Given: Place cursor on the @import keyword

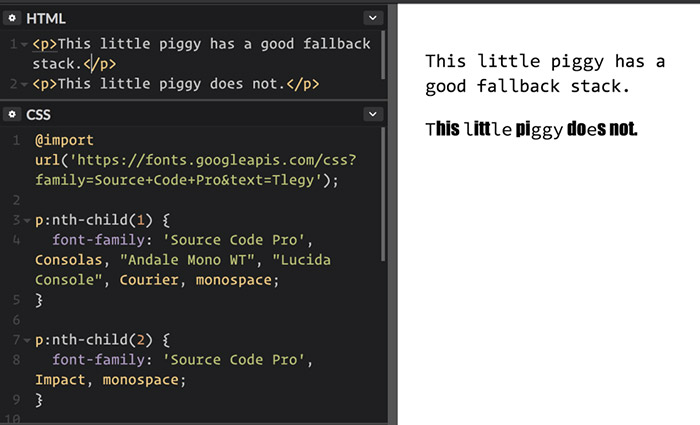Looking at the screenshot, I should click(64, 140).
